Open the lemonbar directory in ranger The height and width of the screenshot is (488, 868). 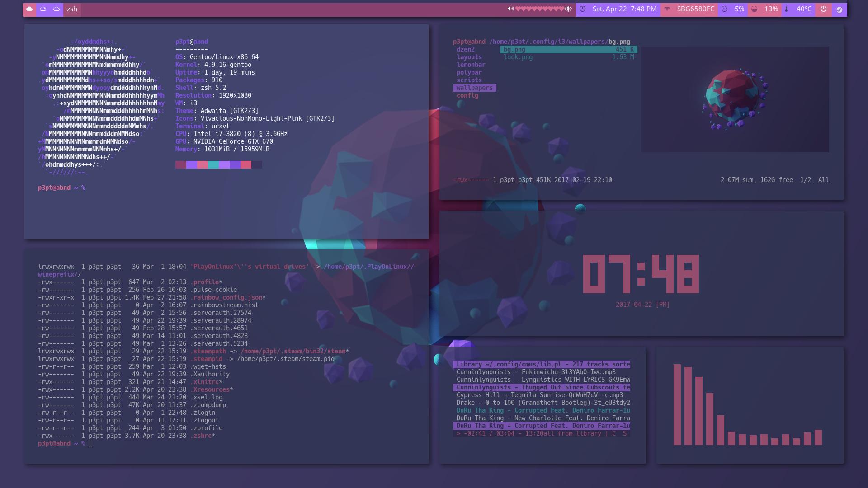[471, 65]
